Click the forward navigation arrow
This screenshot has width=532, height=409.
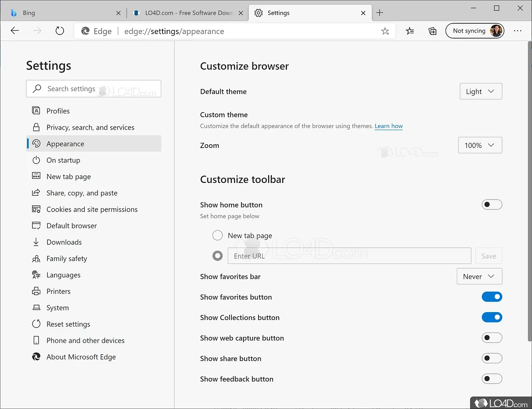coord(37,31)
